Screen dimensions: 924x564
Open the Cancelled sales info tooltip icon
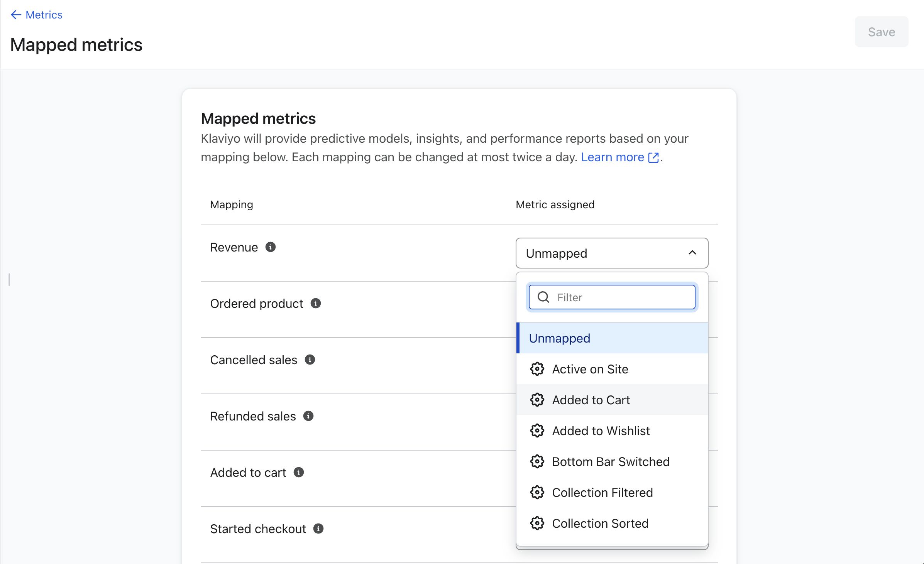pyautogui.click(x=310, y=360)
